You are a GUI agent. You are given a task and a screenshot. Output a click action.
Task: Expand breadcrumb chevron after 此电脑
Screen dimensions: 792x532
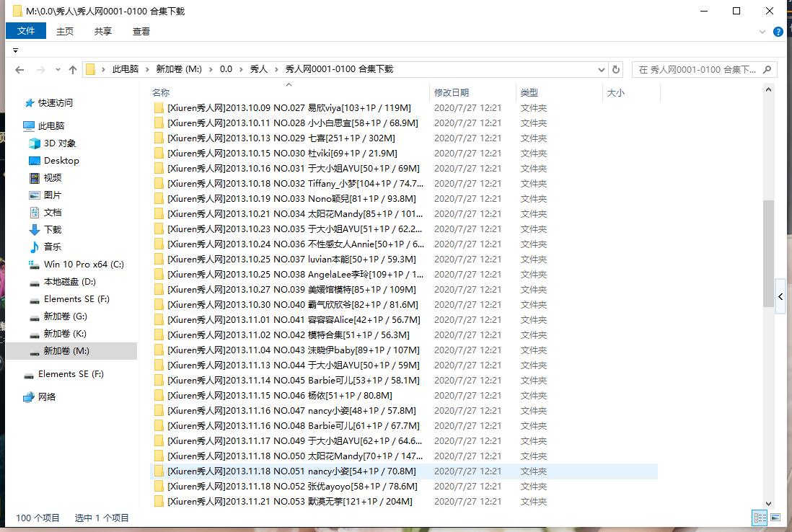pos(147,69)
